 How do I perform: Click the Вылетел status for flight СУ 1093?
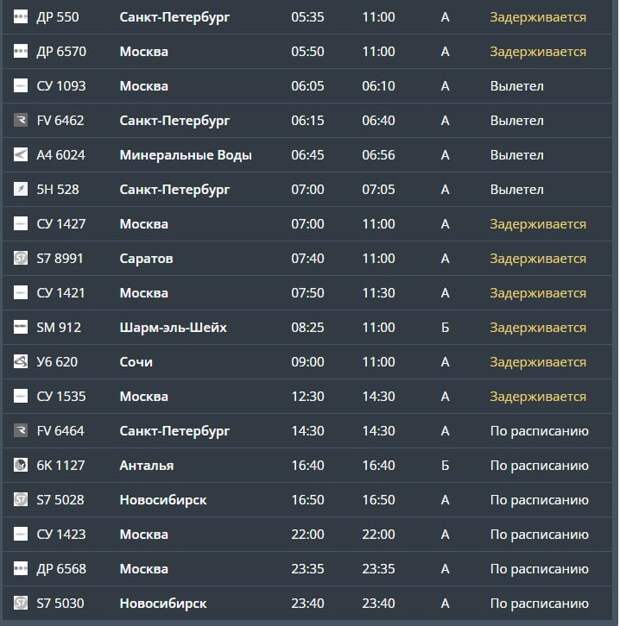coord(517,86)
